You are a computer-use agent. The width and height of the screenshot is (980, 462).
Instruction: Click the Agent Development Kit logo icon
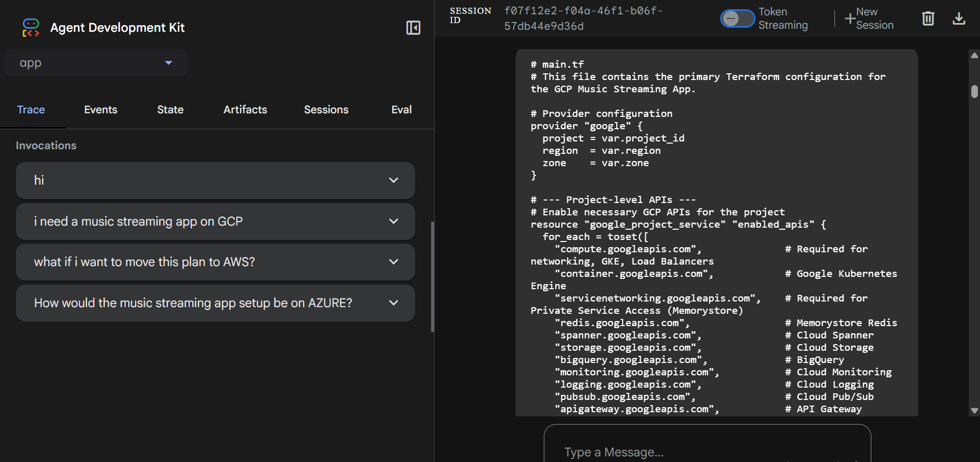click(x=31, y=28)
